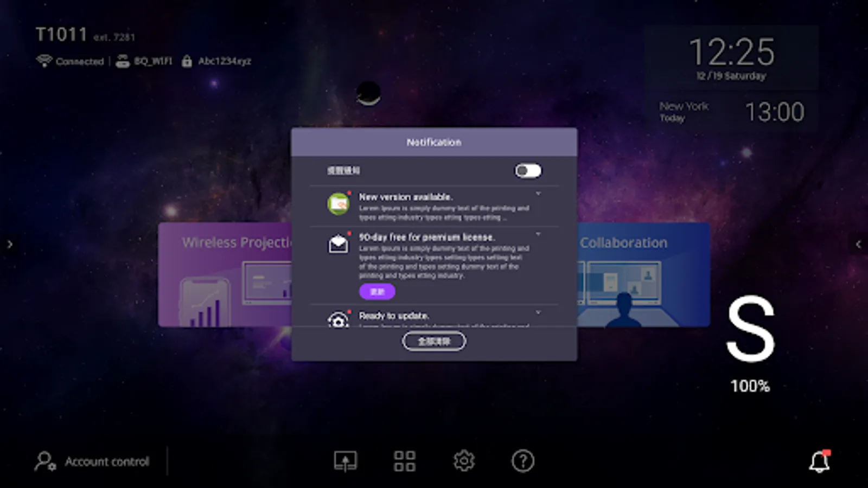The image size is (868, 488).
Task: Click the outlined button at dialog bottom
Action: (x=434, y=341)
